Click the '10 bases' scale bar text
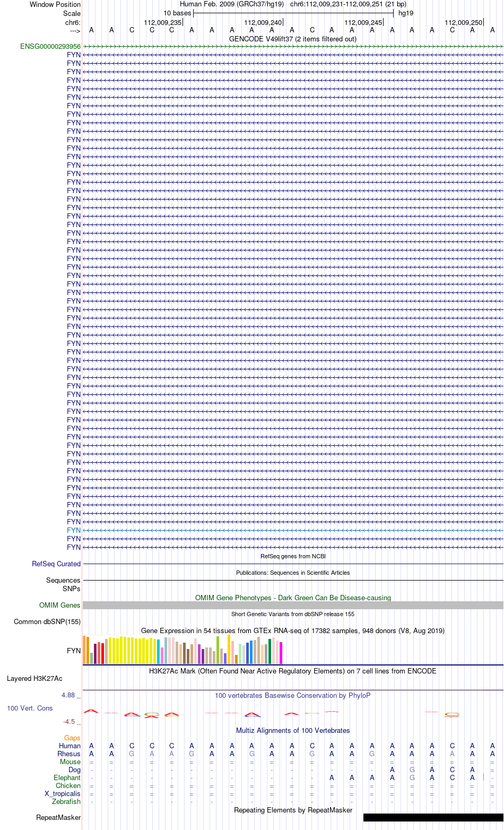The width and height of the screenshot is (504, 830). coord(177,13)
